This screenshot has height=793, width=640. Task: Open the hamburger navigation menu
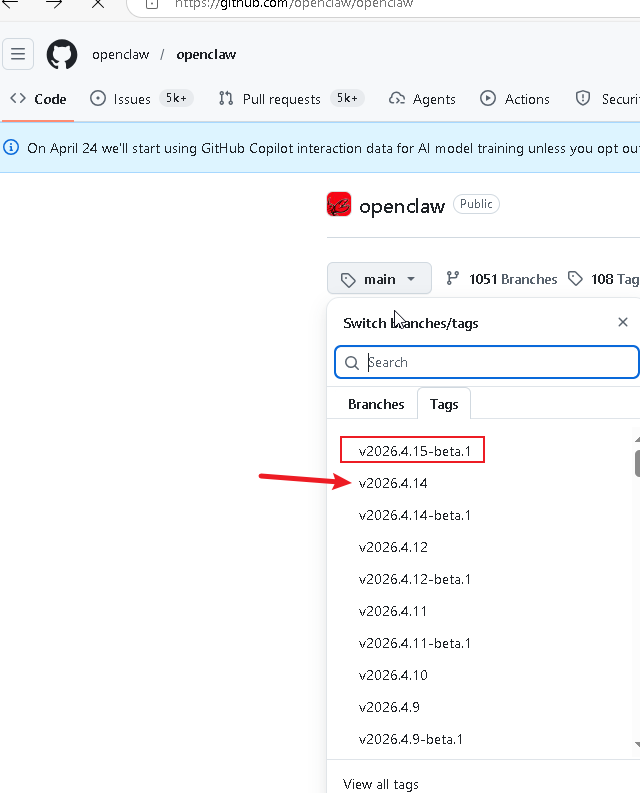point(18,54)
